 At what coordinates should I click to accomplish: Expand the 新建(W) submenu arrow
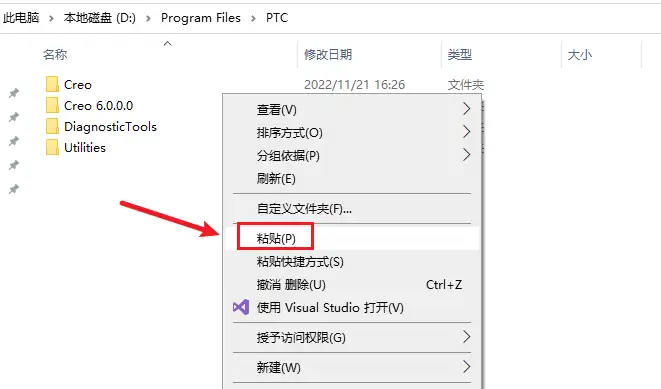click(466, 366)
